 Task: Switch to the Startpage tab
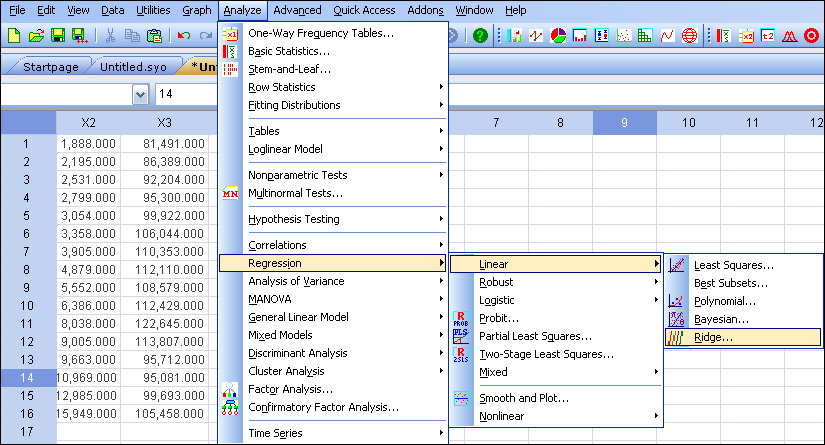pos(51,67)
